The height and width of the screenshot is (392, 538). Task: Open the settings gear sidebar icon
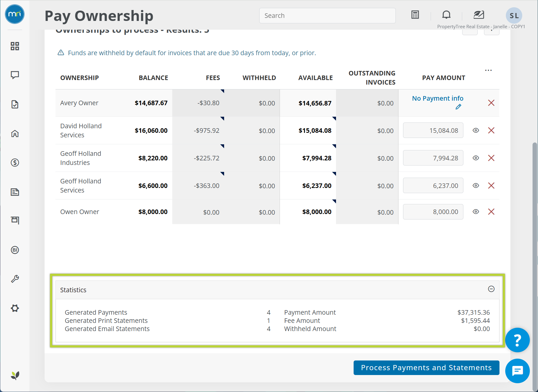15,308
